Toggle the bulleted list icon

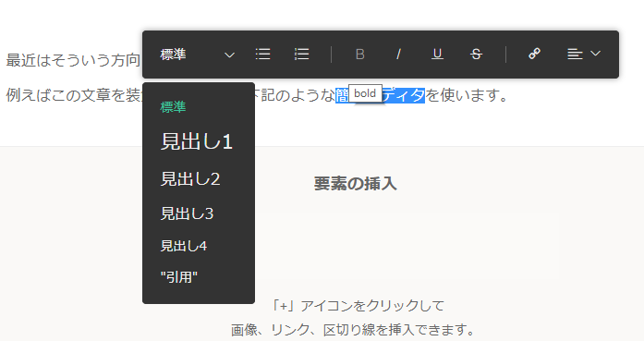point(262,54)
